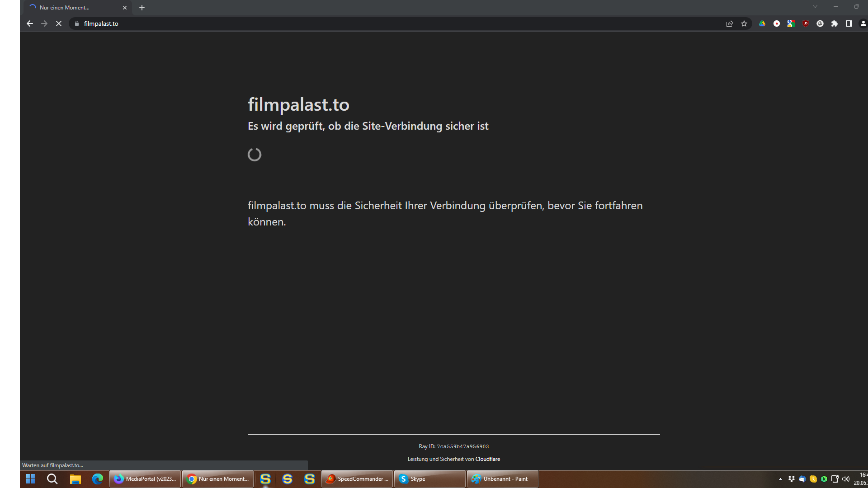Open SpeedCommander from the taskbar
The height and width of the screenshot is (488, 868).
click(357, 479)
